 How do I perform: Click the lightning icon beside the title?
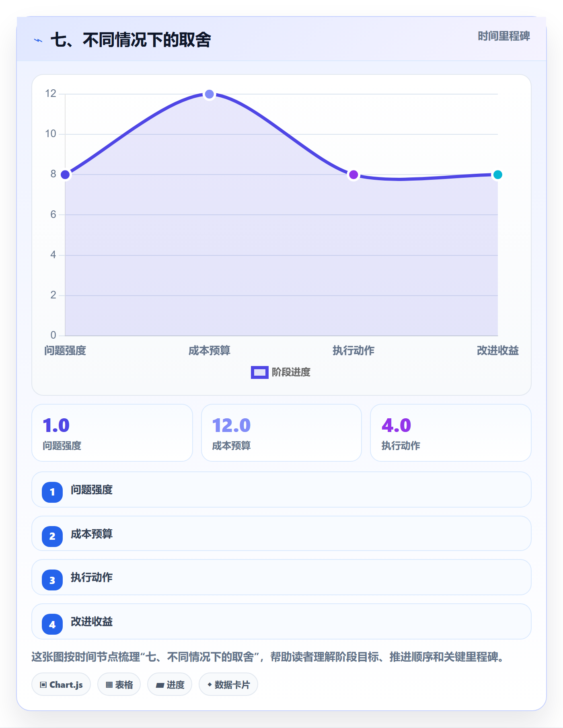[x=38, y=40]
